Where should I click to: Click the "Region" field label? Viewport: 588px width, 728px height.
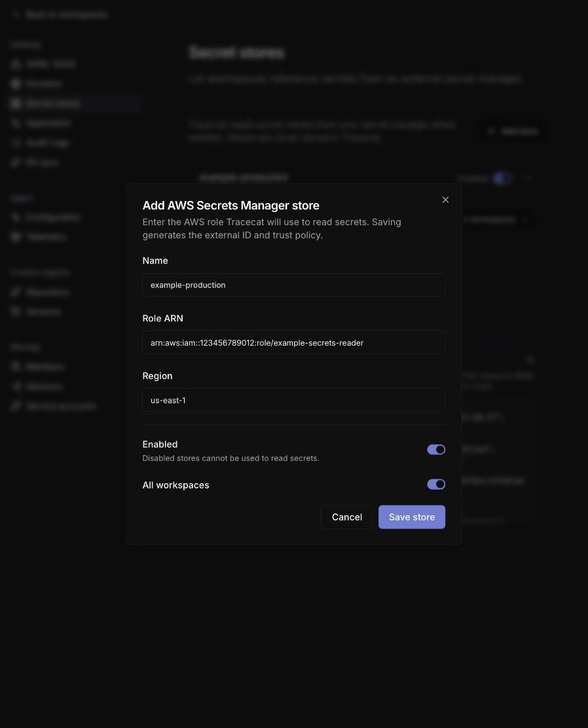157,376
